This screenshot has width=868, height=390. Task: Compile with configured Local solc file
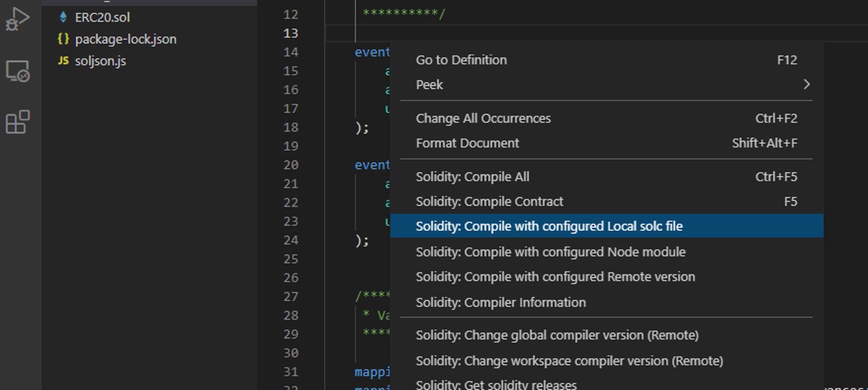pos(606,226)
